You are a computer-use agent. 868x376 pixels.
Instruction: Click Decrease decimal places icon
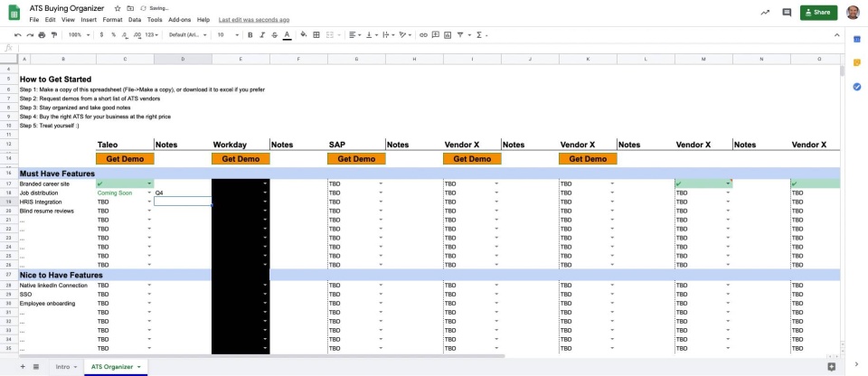coord(125,35)
